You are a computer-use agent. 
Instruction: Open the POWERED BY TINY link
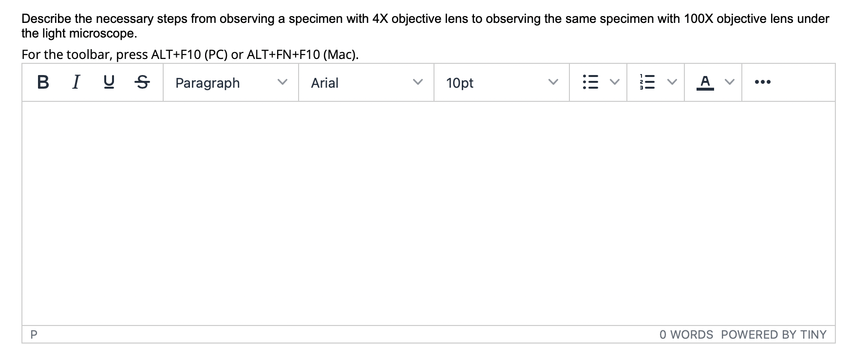tap(774, 335)
